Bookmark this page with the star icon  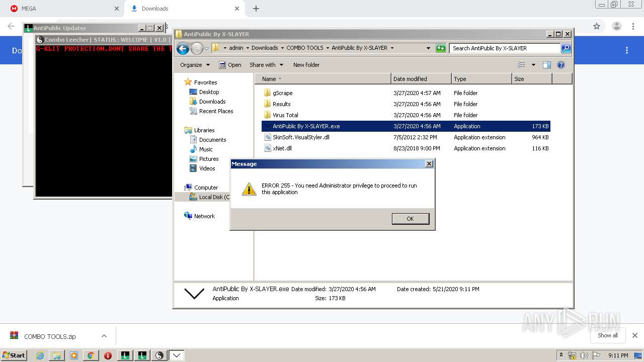pos(597,26)
